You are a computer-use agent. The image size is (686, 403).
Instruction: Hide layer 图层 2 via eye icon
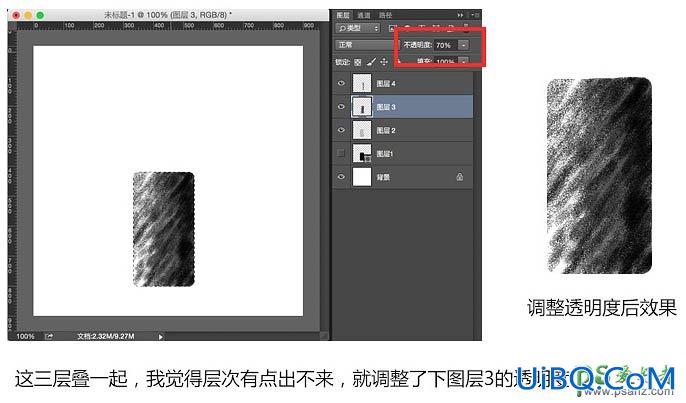click(341, 130)
